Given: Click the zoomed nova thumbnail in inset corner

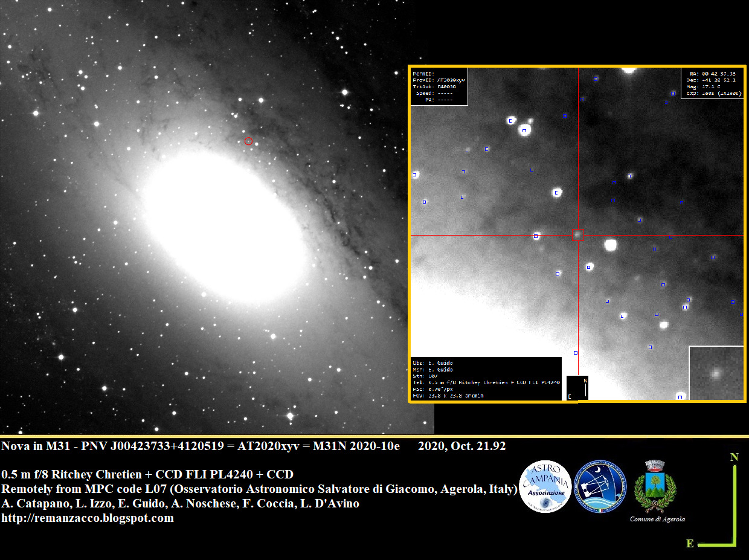Looking at the screenshot, I should 716,373.
